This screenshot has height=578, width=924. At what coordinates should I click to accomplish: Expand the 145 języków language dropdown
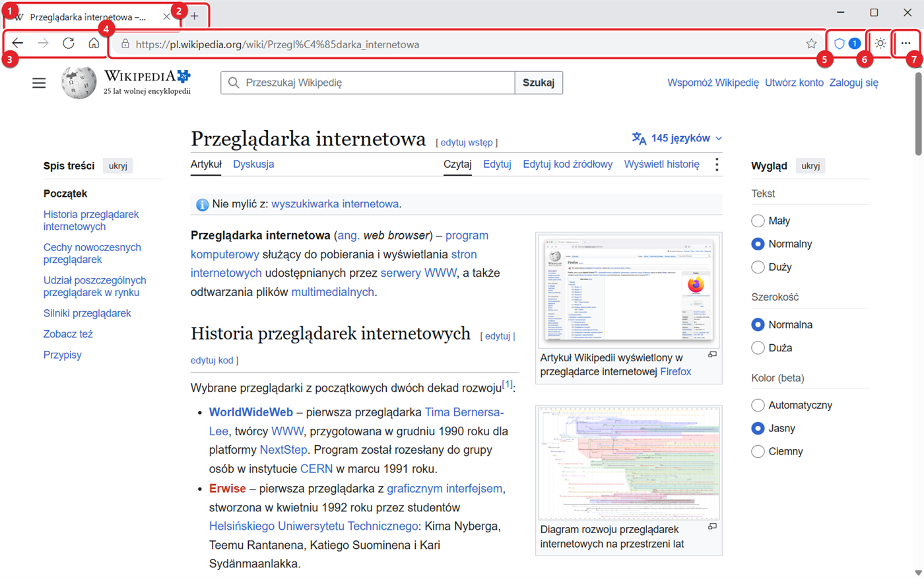pyautogui.click(x=676, y=138)
